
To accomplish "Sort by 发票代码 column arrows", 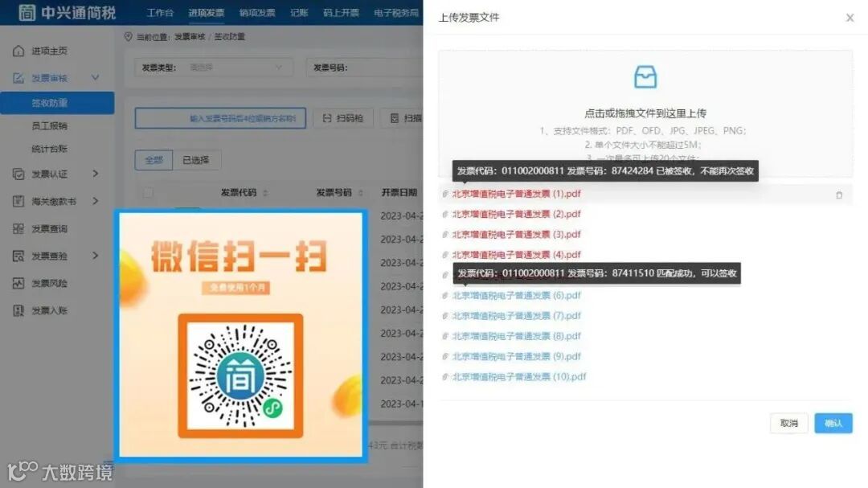I will coord(265,193).
